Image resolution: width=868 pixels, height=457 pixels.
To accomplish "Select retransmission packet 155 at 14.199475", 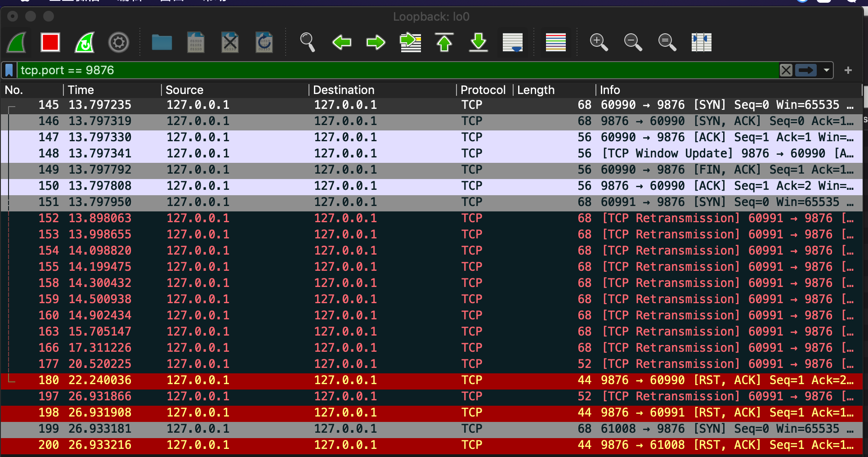I will click(432, 267).
